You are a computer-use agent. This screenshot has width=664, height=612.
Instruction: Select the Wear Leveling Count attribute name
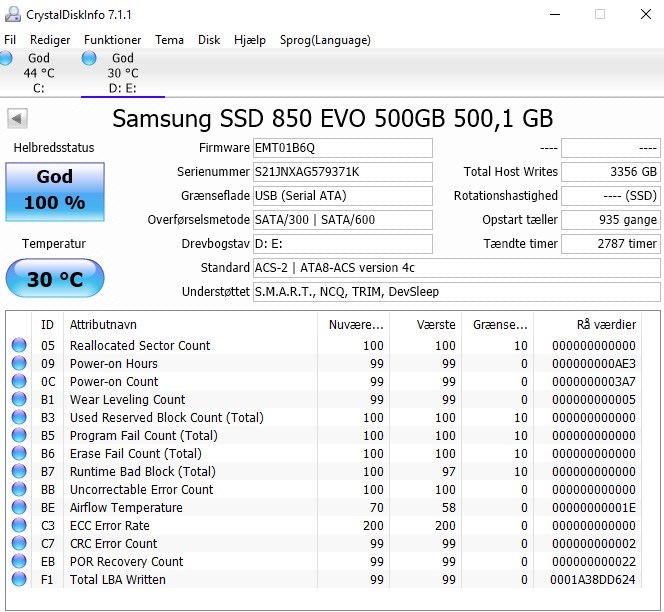(127, 399)
